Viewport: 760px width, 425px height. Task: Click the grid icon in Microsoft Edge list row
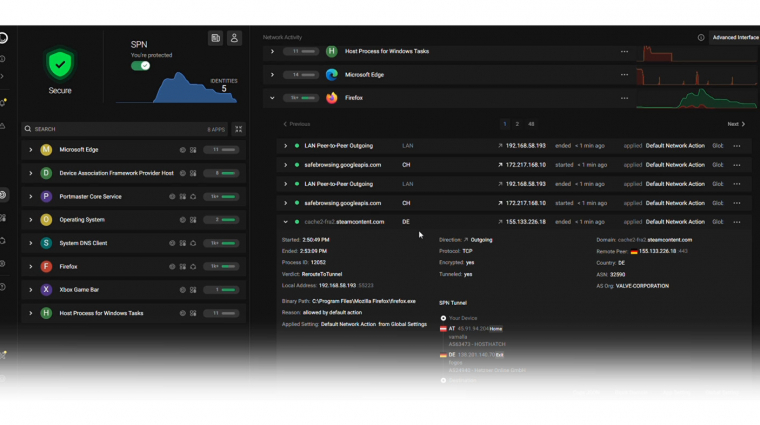[193, 150]
